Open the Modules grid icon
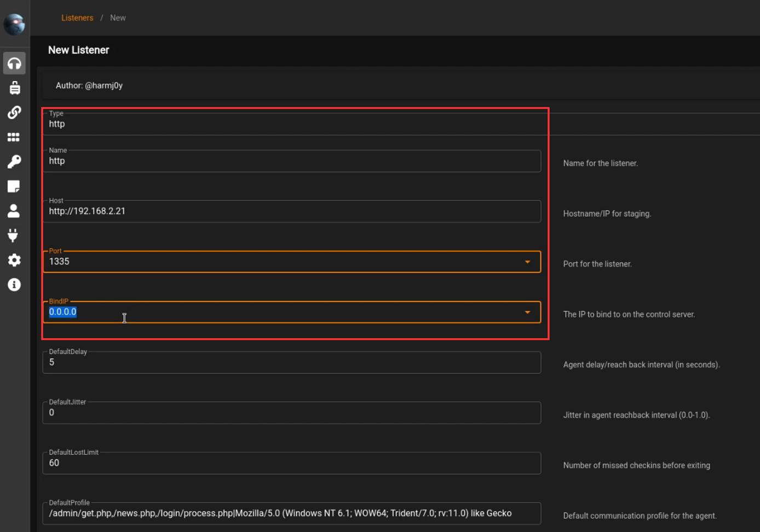This screenshot has height=532, width=760. (14, 137)
